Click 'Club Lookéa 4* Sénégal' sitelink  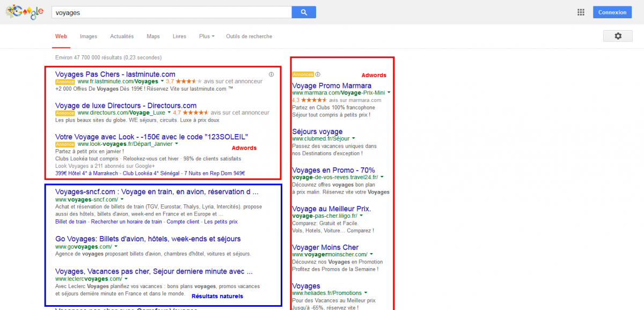click(151, 173)
